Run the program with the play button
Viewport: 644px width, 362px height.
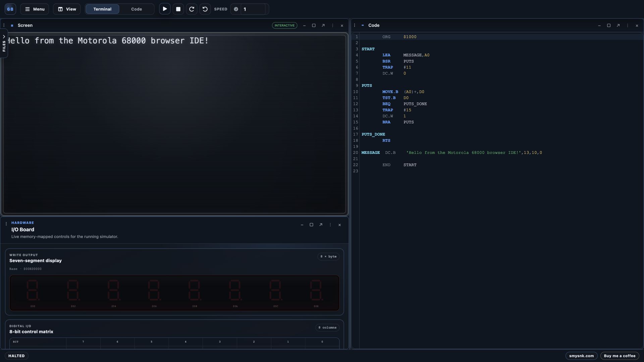[x=165, y=9]
